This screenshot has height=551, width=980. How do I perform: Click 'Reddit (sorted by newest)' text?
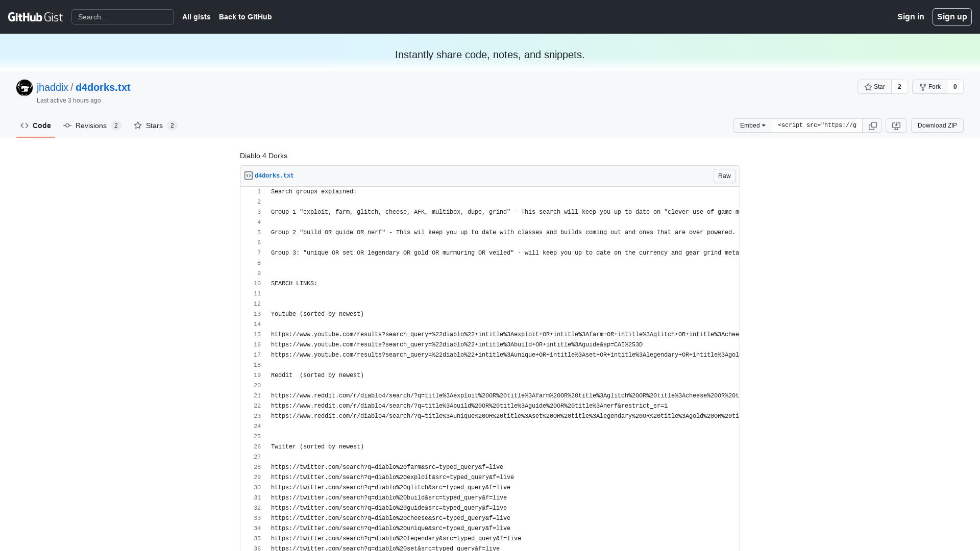[317, 375]
